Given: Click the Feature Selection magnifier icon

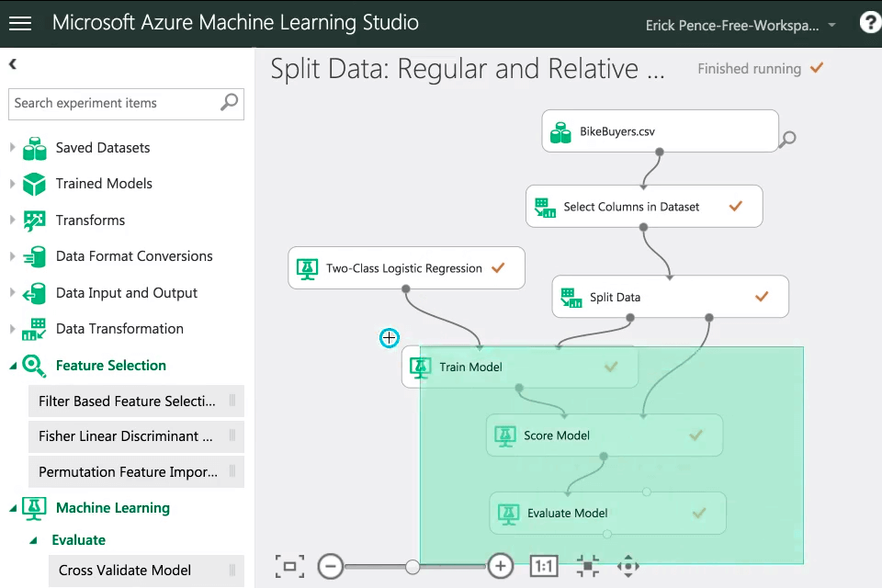Looking at the screenshot, I should 34,366.
